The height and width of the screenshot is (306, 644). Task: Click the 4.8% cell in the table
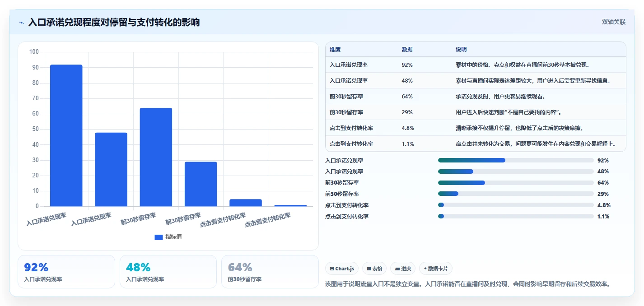tap(408, 128)
